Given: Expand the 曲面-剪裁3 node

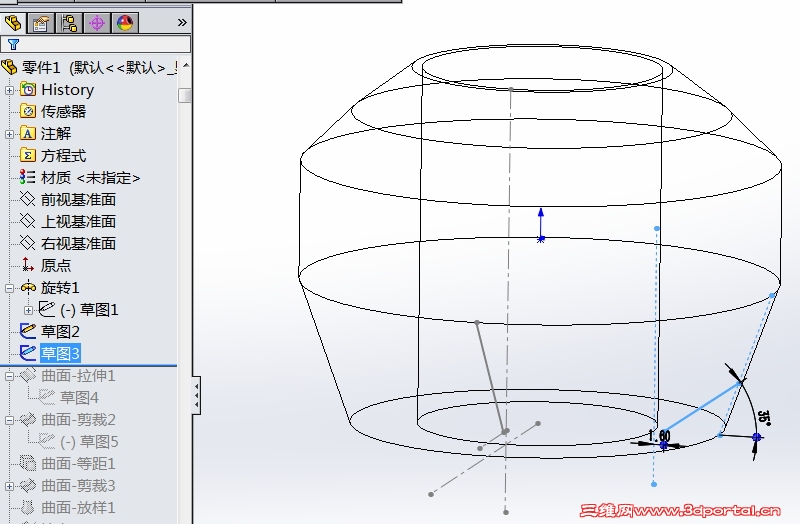Looking at the screenshot, I should 9,486.
